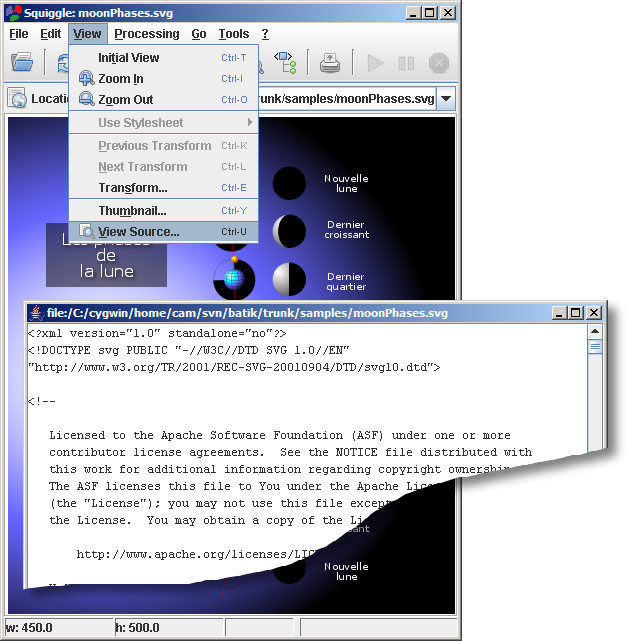The height and width of the screenshot is (641, 627).
Task: Expand the Location URL dropdown arrow
Action: 445,99
